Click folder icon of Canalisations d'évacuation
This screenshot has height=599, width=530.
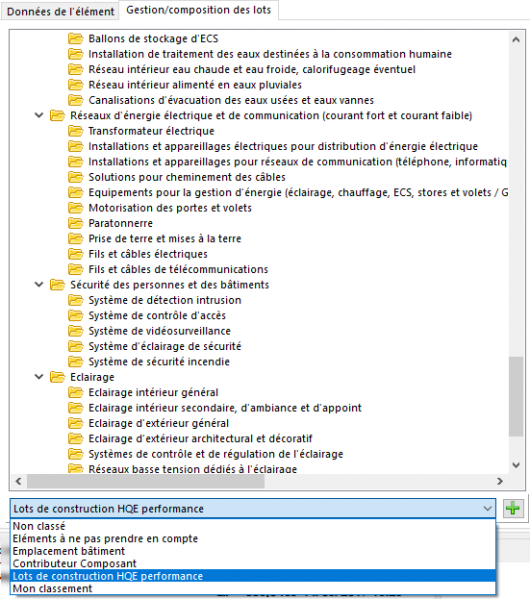(76, 100)
